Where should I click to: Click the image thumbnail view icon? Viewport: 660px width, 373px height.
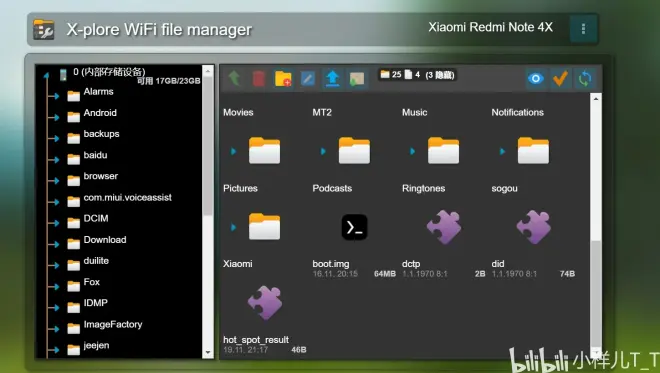(x=357, y=79)
